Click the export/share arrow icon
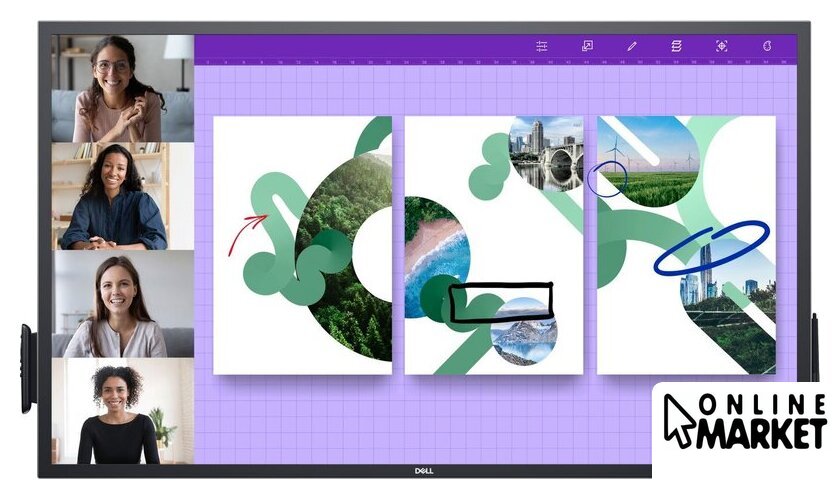Image resolution: width=840 pixels, height=499 pixels. point(587,46)
